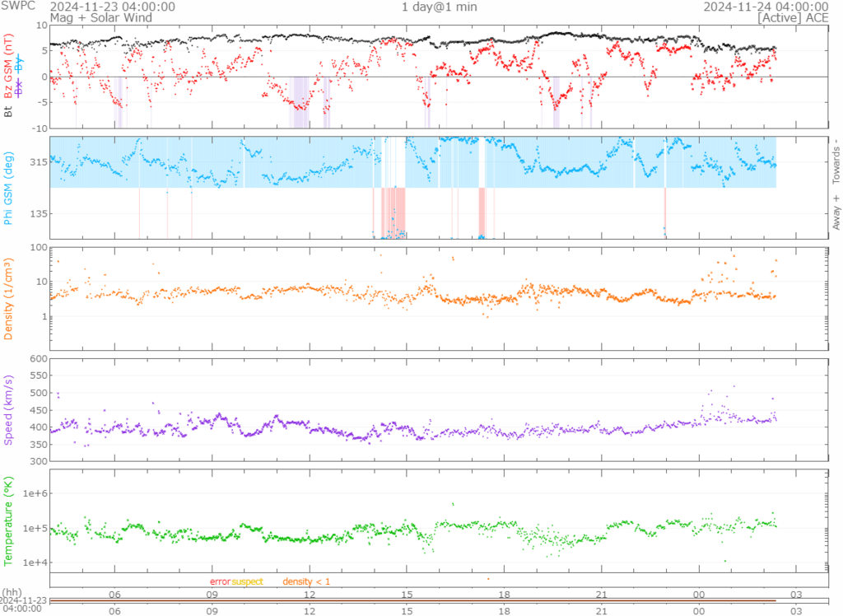843x616 pixels.
Task: Click the 1e+6 tick on the Temperature axis
Action: pyautogui.click(x=35, y=493)
